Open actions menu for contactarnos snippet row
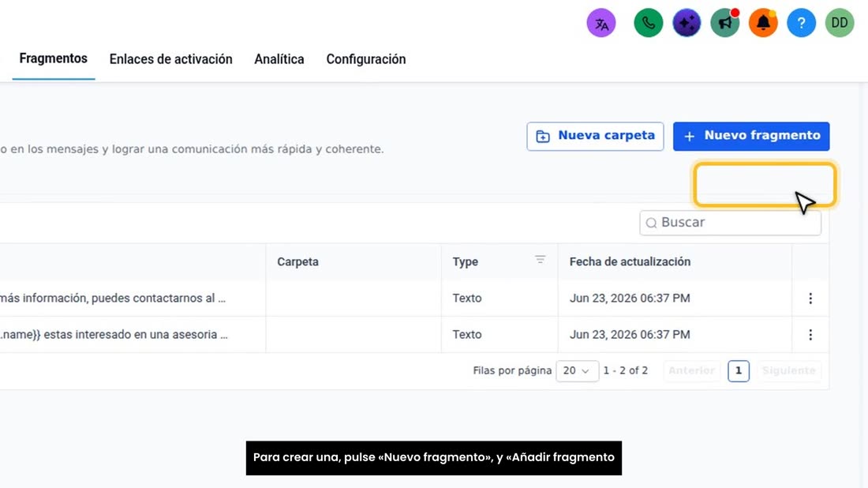868x488 pixels. (810, 298)
